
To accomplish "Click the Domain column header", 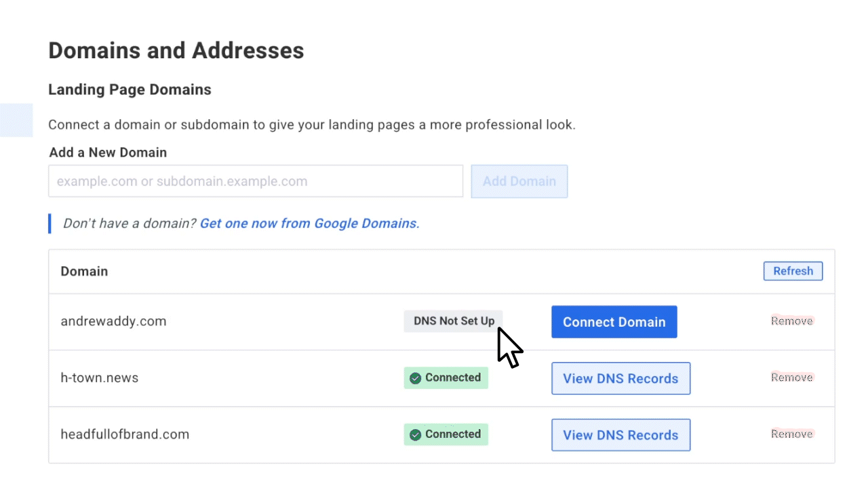I will tap(84, 271).
